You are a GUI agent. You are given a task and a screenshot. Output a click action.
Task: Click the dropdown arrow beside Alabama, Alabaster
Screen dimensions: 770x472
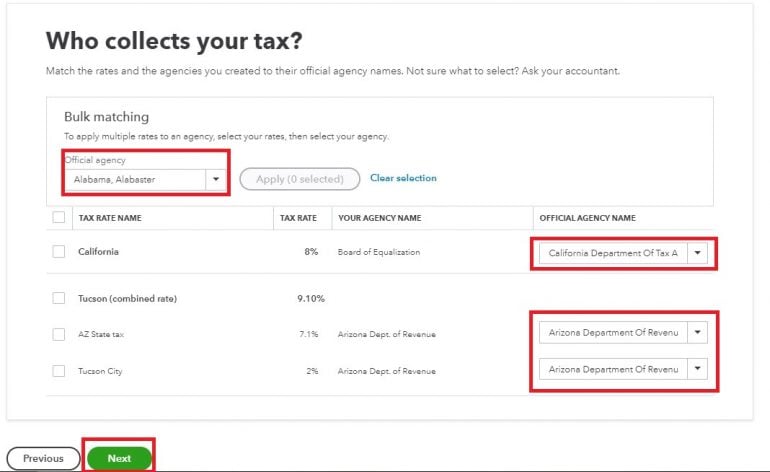point(216,180)
